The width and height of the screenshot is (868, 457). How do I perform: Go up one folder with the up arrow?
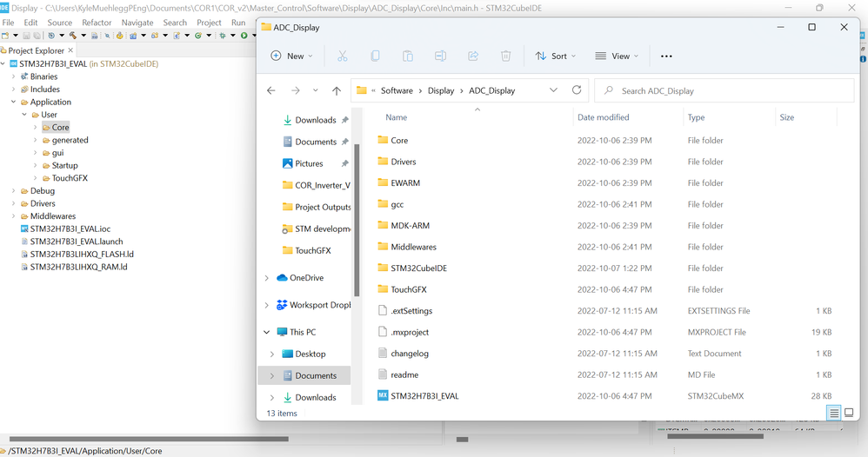pos(336,90)
